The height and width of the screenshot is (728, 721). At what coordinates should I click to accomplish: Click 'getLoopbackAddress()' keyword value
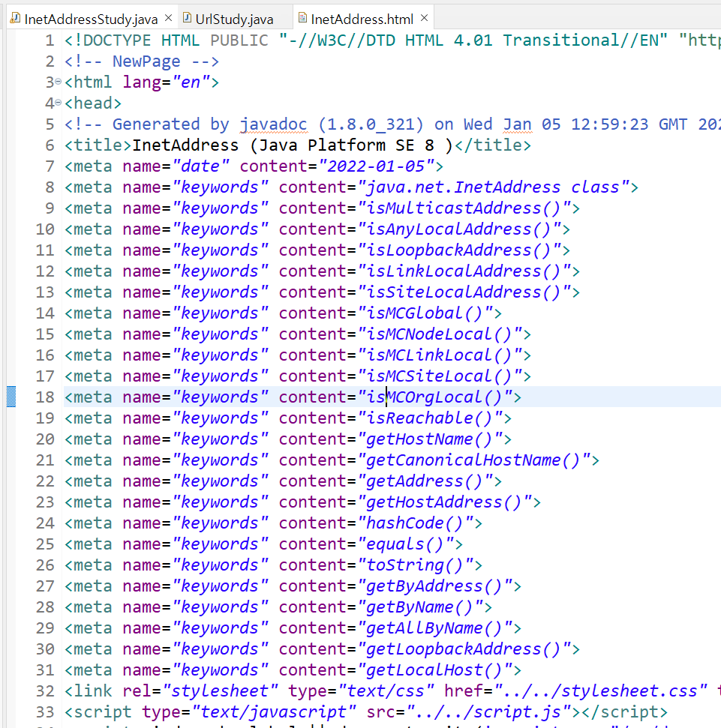pos(464,649)
